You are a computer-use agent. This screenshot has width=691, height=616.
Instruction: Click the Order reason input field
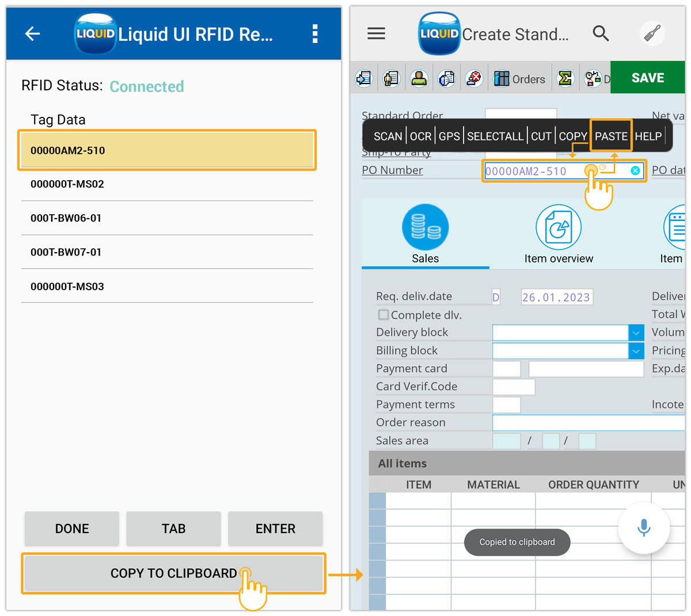click(x=587, y=423)
